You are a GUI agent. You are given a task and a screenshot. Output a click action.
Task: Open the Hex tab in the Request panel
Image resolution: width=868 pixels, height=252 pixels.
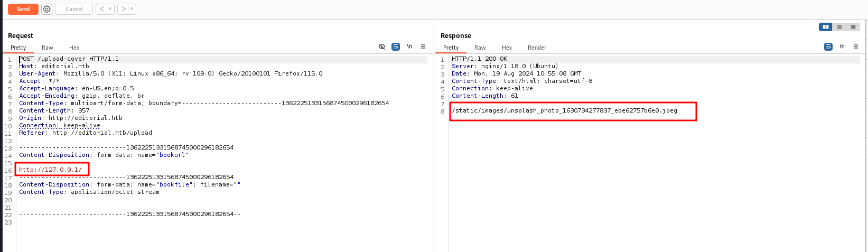(x=74, y=48)
